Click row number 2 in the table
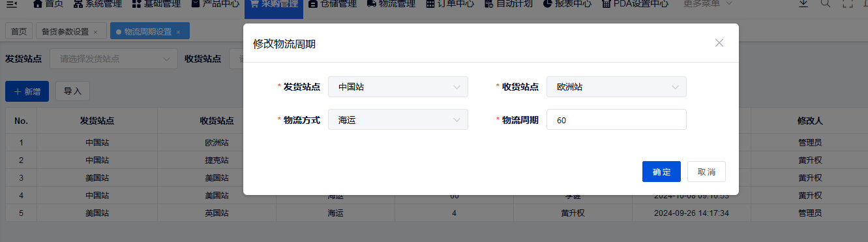The width and height of the screenshot is (868, 242). coord(22,160)
